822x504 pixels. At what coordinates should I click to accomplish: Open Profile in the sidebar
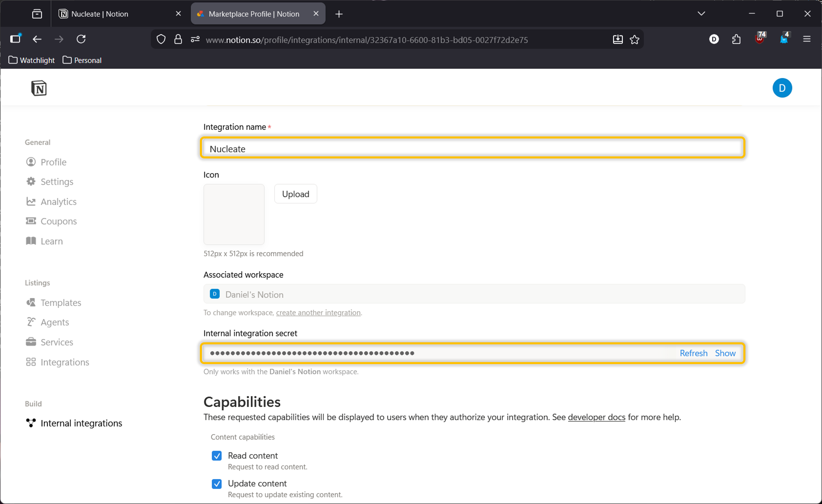click(x=53, y=162)
